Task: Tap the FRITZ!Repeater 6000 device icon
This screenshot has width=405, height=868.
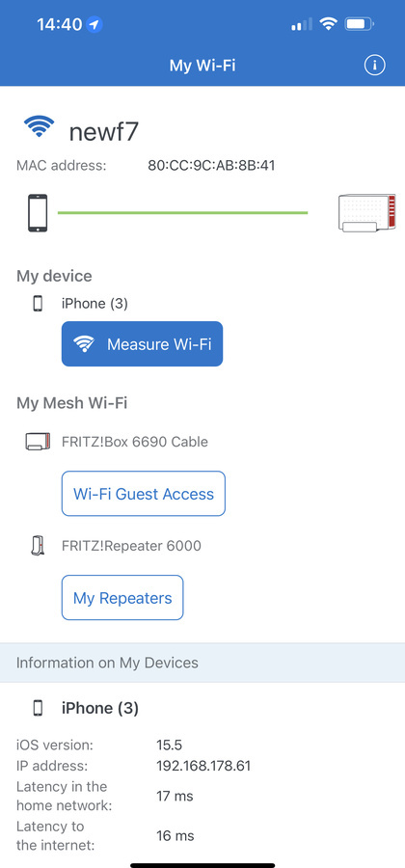Action: 37,546
